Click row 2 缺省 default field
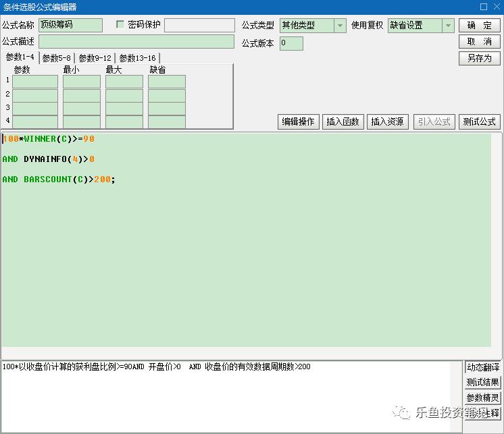The width and height of the screenshot is (504, 434). [x=167, y=95]
